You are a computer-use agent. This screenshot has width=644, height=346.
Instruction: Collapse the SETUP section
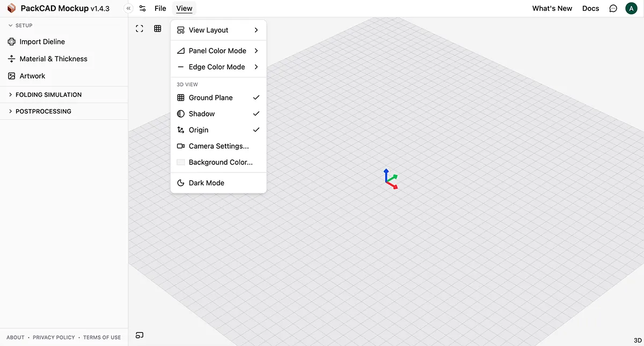coord(20,25)
